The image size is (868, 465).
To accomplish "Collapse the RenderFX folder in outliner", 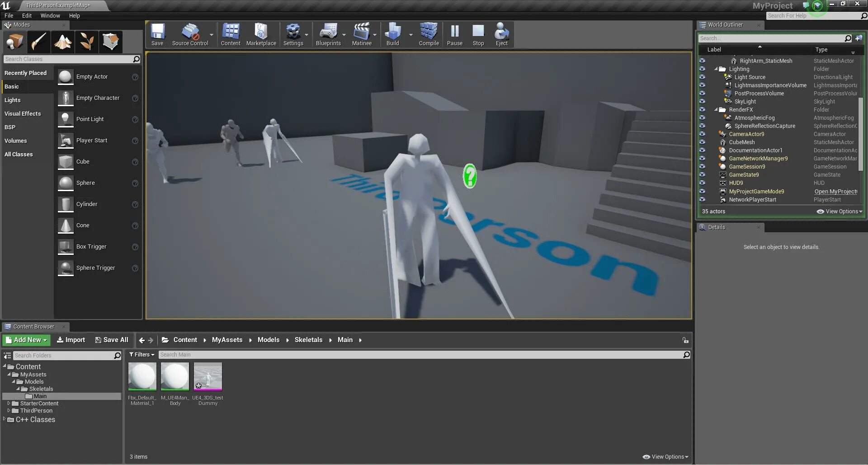I will [716, 110].
